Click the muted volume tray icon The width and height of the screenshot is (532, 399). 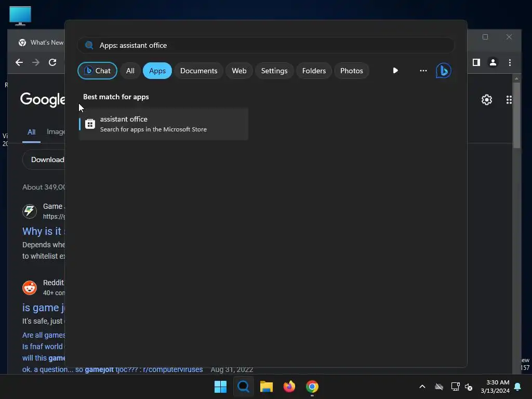(469, 387)
